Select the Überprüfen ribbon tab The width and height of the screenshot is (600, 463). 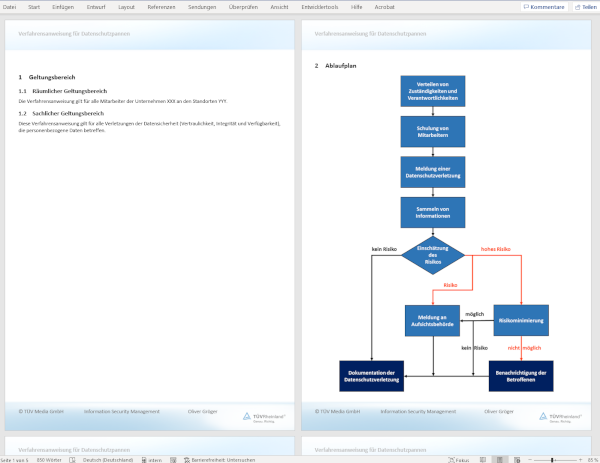243,7
